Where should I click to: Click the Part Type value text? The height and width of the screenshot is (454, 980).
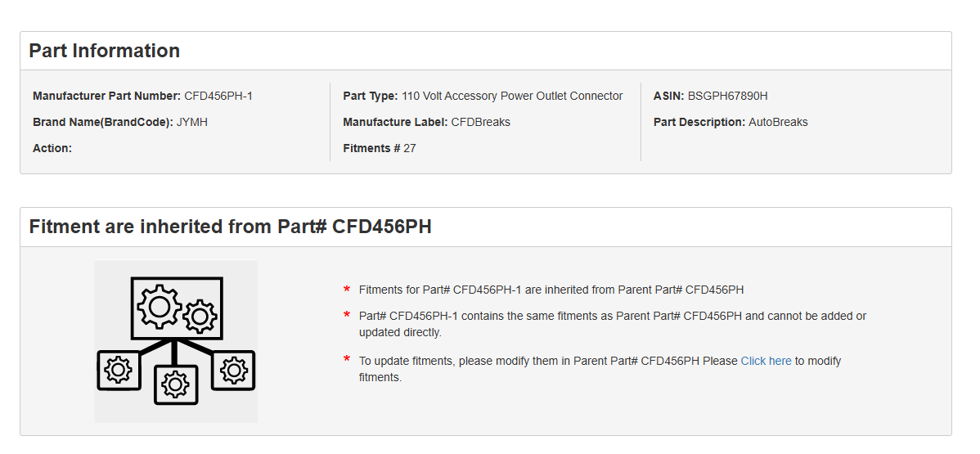[x=512, y=96]
